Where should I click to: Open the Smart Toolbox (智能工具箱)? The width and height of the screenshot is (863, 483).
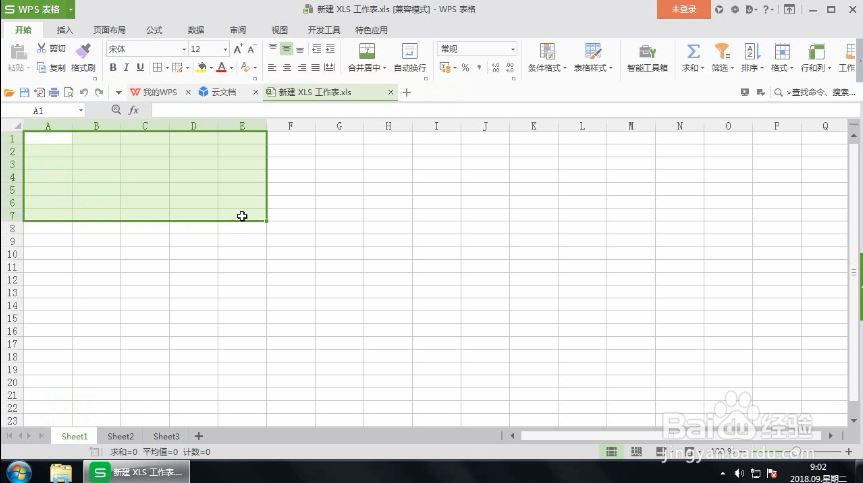point(647,57)
